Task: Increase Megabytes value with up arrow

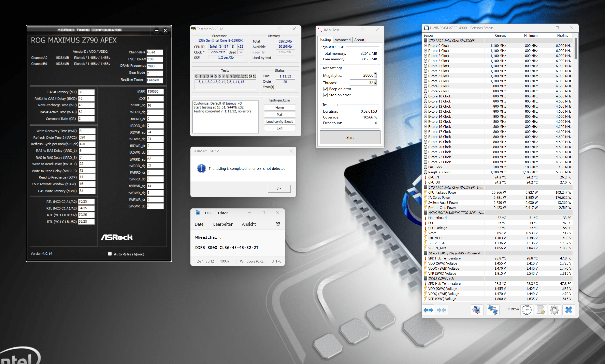Action: pyautogui.click(x=375, y=74)
